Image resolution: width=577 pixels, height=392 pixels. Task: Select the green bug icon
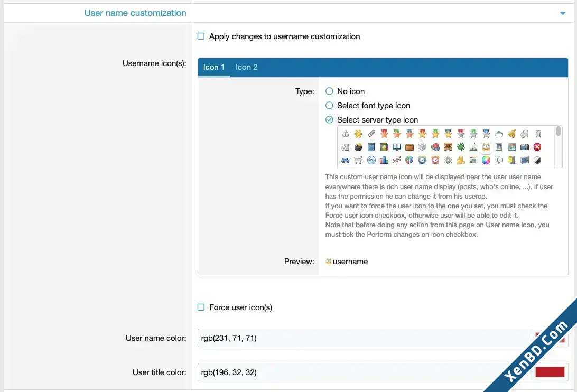(x=460, y=147)
